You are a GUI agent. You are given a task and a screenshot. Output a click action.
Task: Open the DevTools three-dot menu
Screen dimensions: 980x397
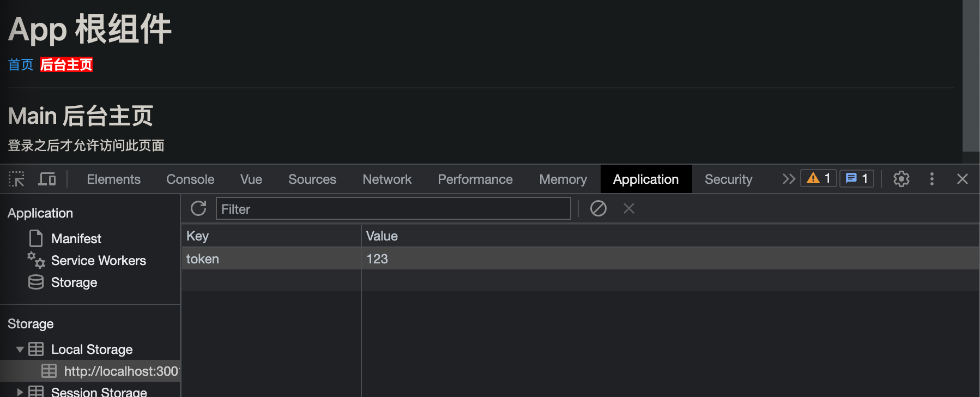tap(931, 179)
